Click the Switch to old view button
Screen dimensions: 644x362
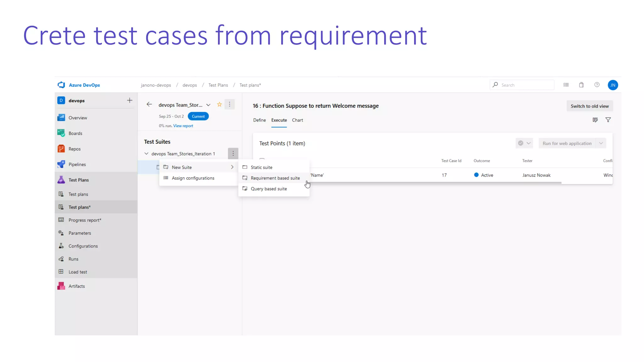point(589,106)
